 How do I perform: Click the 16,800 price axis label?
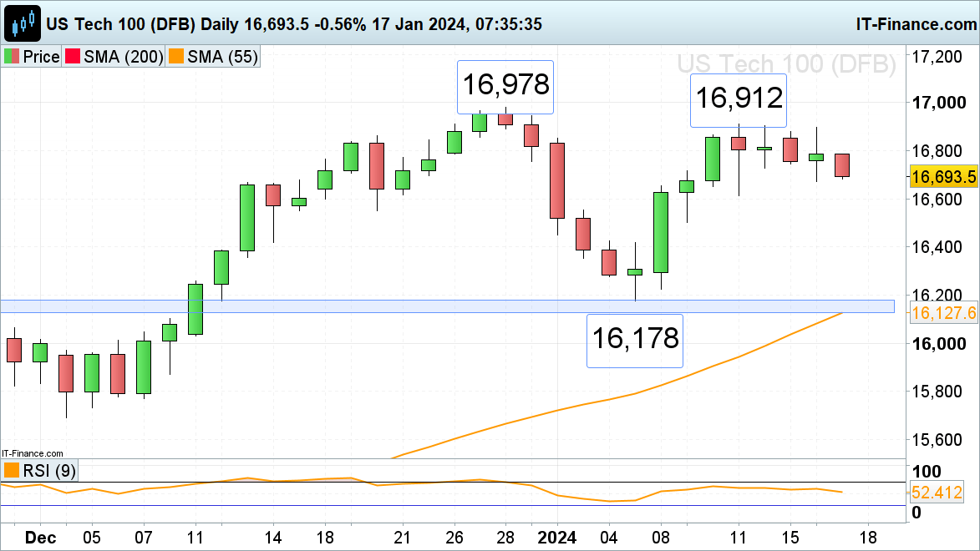[937, 150]
